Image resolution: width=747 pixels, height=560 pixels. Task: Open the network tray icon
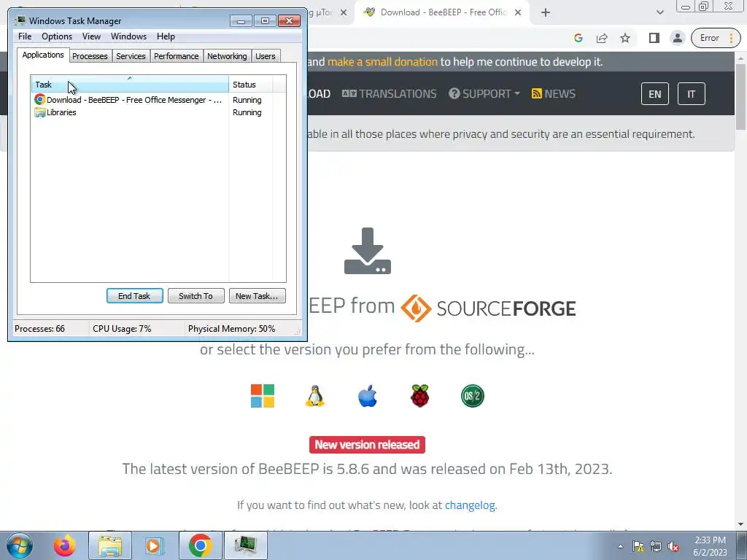coord(656,546)
